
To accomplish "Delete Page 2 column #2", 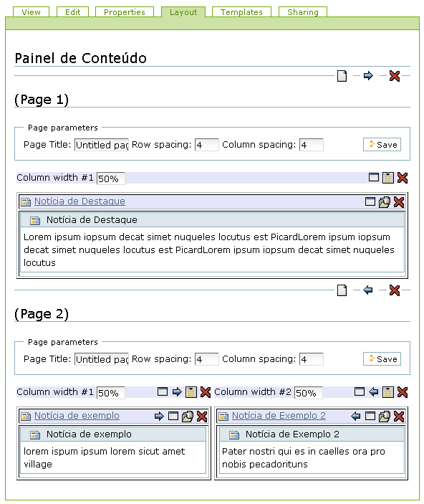I will [x=403, y=392].
